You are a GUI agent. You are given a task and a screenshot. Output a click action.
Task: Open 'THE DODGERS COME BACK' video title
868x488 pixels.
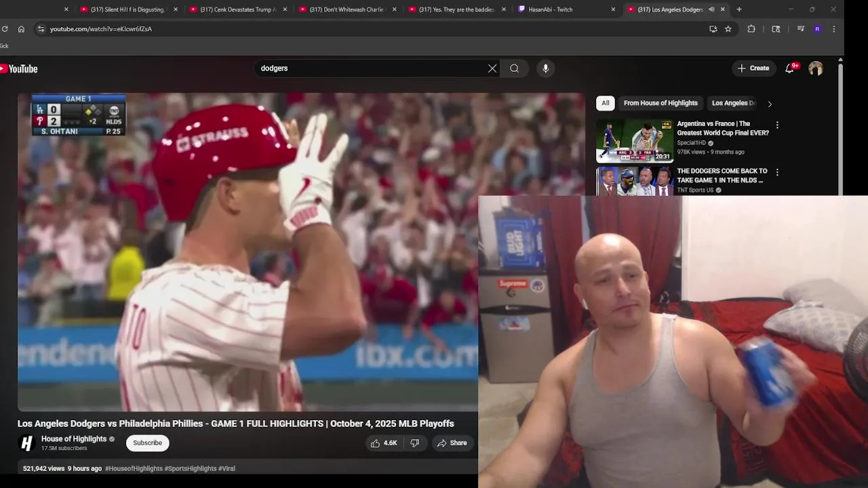[x=722, y=176]
